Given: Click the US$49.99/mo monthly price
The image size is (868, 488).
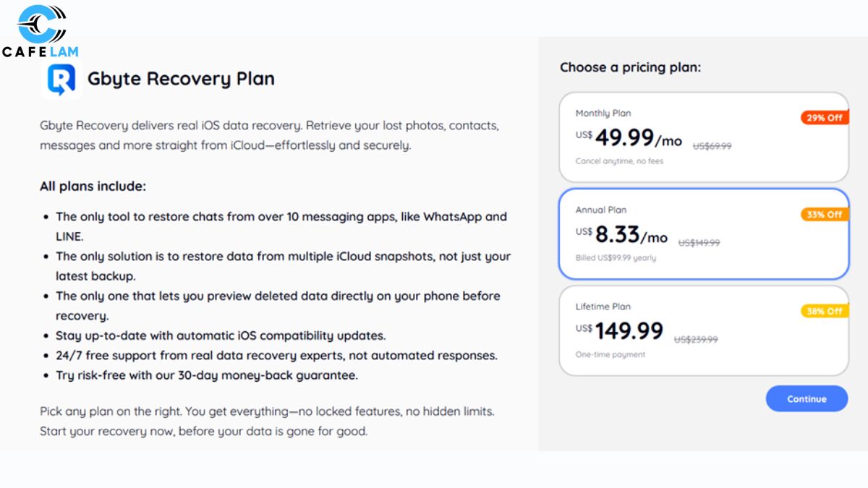Looking at the screenshot, I should tap(629, 137).
